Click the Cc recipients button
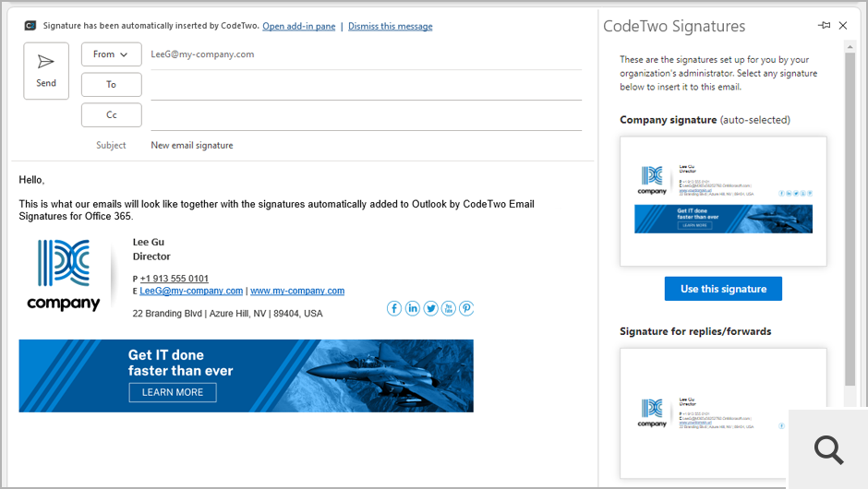This screenshot has height=489, width=868. [111, 115]
